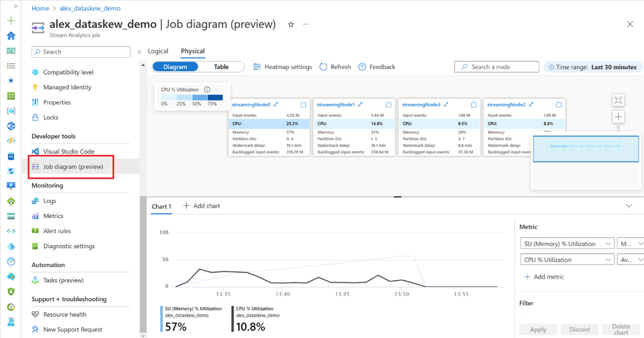
Task: Click the Search a node field
Action: click(x=497, y=66)
